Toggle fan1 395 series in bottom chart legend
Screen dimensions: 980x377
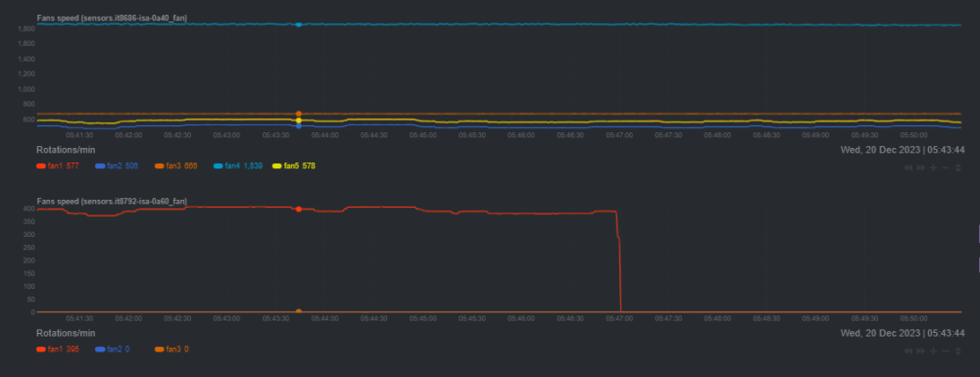58,350
